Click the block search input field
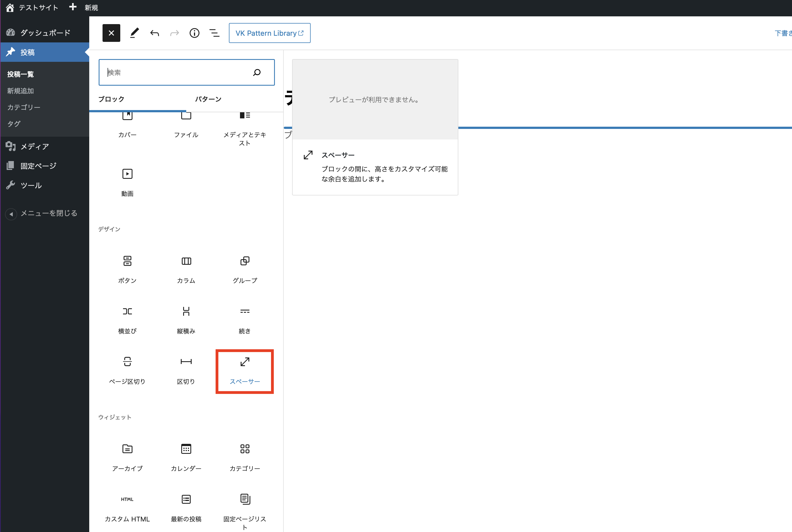The height and width of the screenshot is (532, 792). (x=176, y=72)
